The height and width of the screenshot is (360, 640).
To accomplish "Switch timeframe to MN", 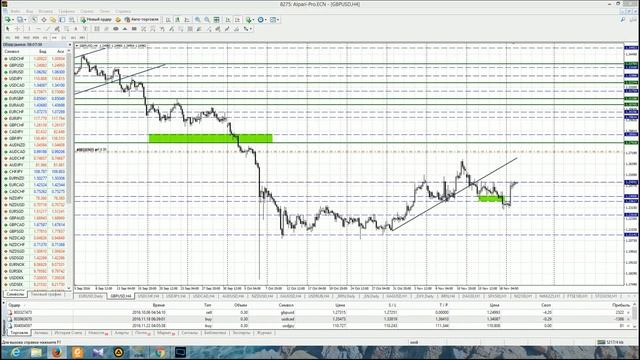I will pyautogui.click(x=82, y=38).
